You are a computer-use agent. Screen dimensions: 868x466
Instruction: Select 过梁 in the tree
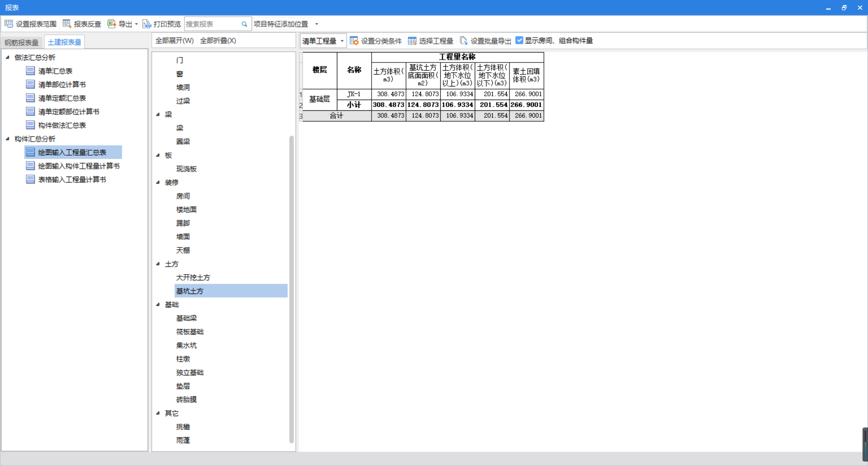(183, 101)
